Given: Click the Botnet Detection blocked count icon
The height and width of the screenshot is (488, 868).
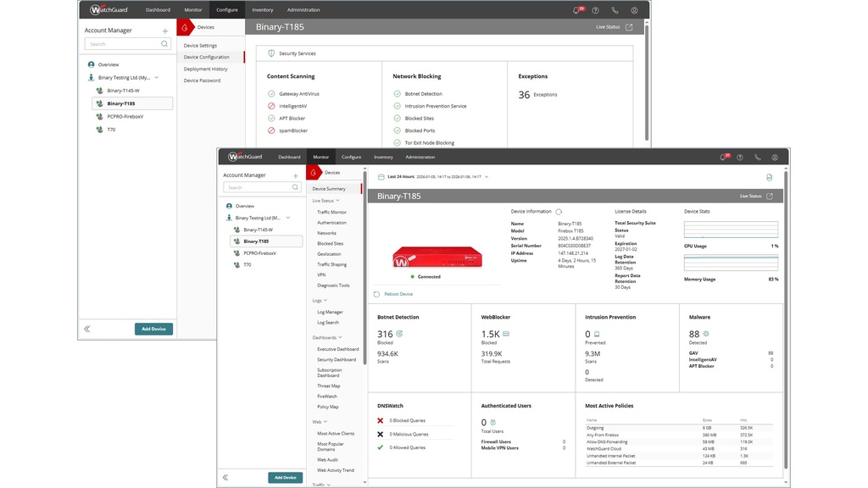Looking at the screenshot, I should coord(399,334).
